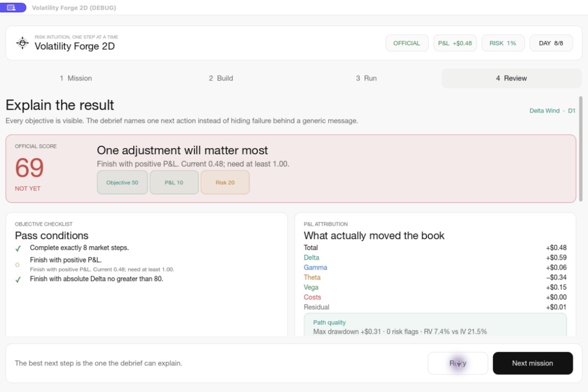588x392 pixels.
Task: Open the Mission step tab
Action: click(76, 78)
